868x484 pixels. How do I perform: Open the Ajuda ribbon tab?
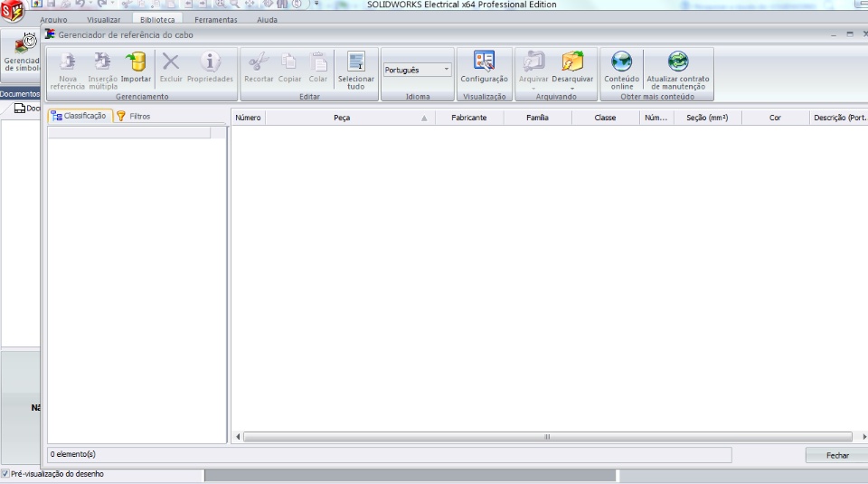pyautogui.click(x=268, y=20)
